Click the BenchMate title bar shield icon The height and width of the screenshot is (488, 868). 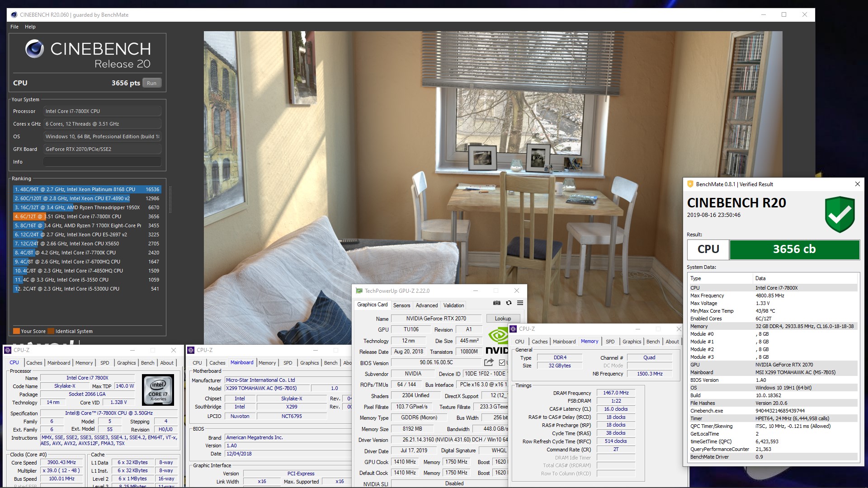(690, 184)
